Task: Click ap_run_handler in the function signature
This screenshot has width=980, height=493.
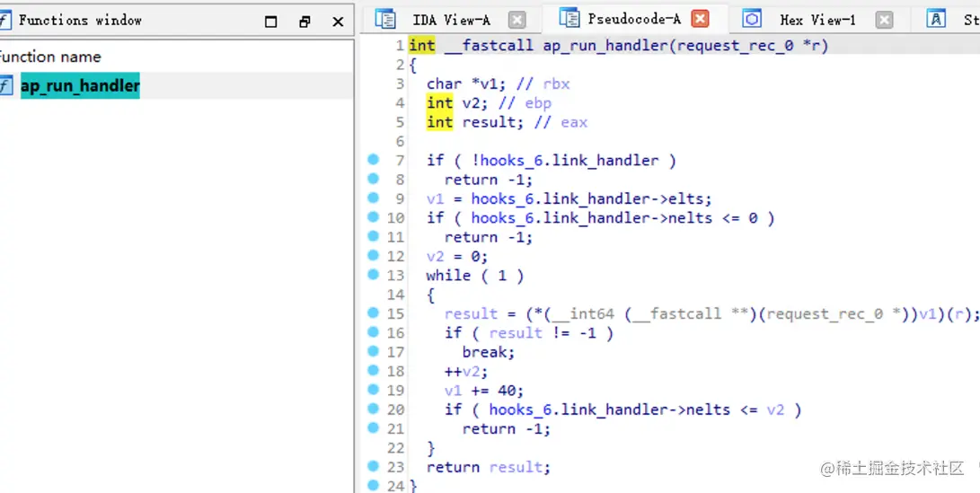Action: pyautogui.click(x=605, y=46)
